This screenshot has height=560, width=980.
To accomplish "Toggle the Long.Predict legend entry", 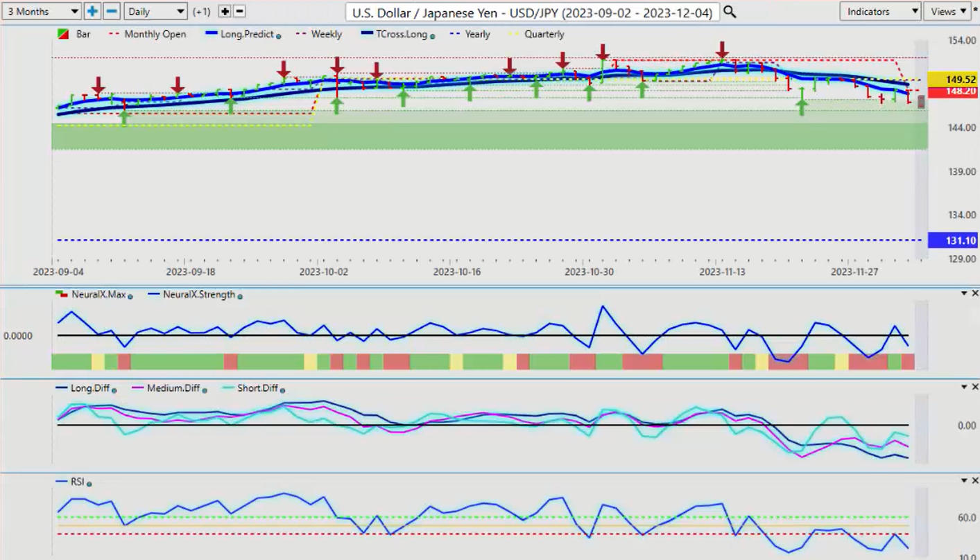I will 239,34.
